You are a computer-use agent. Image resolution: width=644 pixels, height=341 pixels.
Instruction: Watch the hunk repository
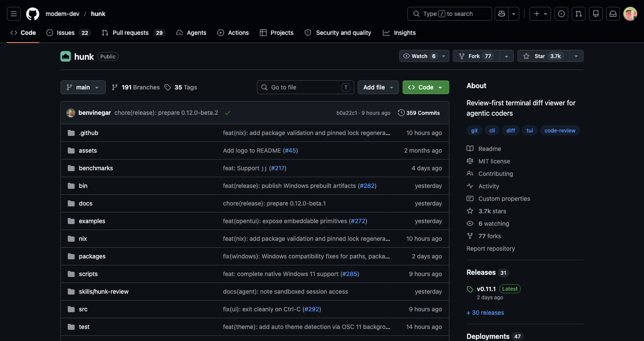pyautogui.click(x=424, y=56)
